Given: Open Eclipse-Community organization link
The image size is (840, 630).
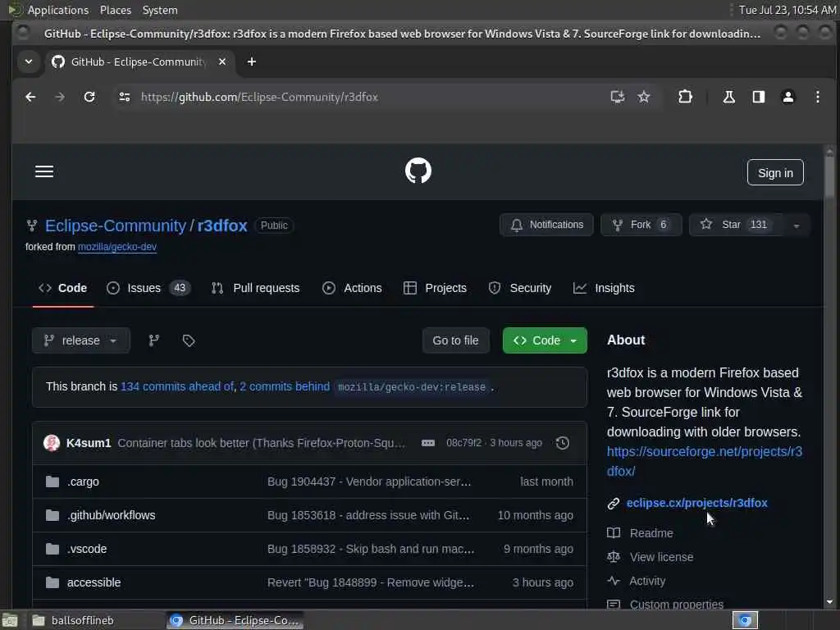Looking at the screenshot, I should tap(115, 226).
